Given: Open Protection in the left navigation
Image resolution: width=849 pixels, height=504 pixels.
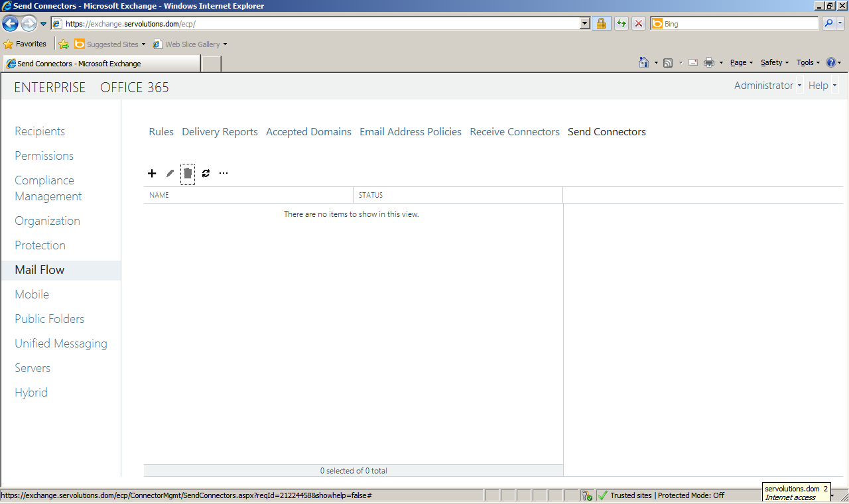Looking at the screenshot, I should click(x=40, y=245).
